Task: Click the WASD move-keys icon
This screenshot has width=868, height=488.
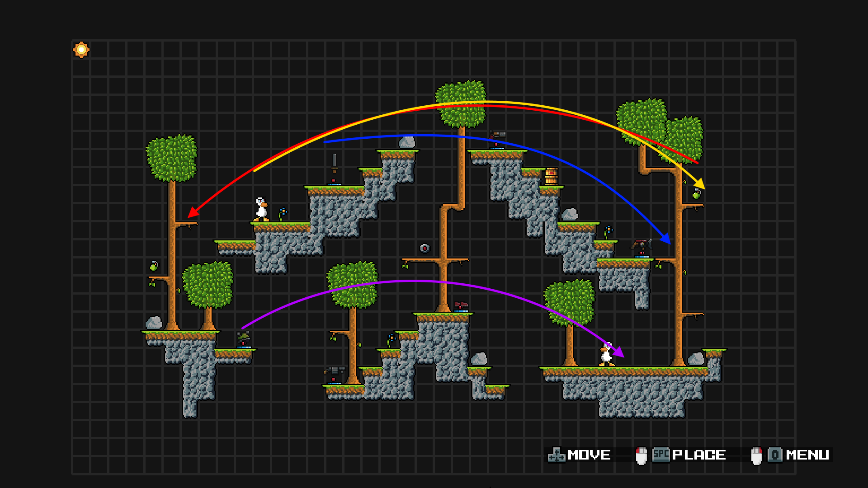Action: coord(557,455)
